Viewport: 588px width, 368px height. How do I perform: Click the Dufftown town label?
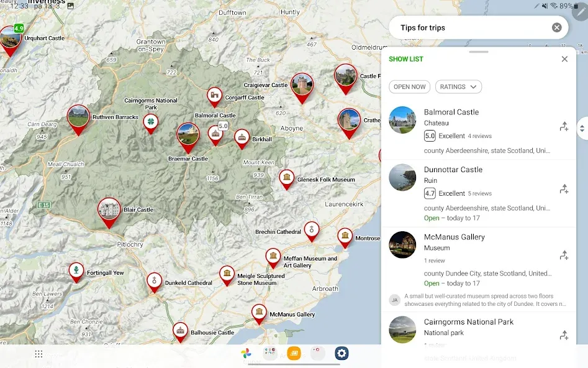click(232, 12)
